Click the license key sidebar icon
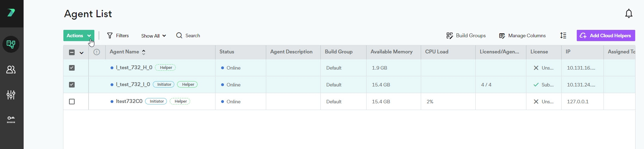The image size is (644, 149). [x=11, y=120]
